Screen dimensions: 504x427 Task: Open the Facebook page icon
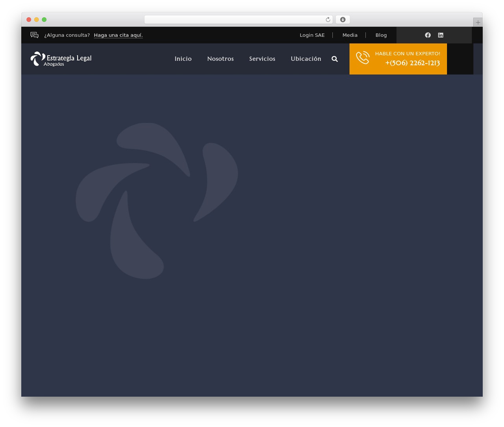point(428,35)
